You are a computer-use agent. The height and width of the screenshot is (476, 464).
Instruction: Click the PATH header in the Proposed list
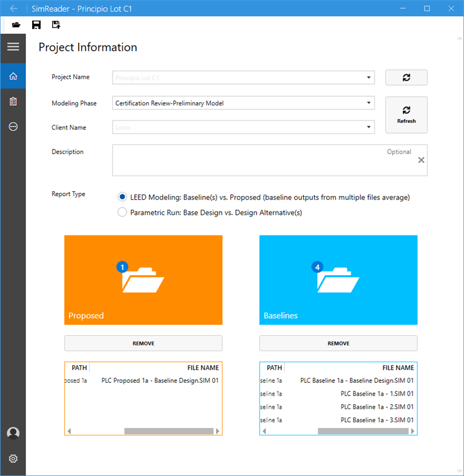(x=79, y=368)
